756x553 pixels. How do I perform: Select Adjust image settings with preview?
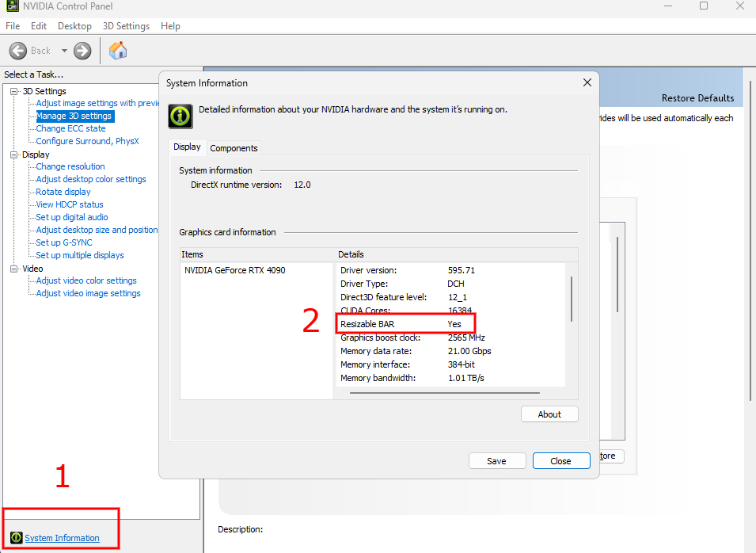(98, 103)
